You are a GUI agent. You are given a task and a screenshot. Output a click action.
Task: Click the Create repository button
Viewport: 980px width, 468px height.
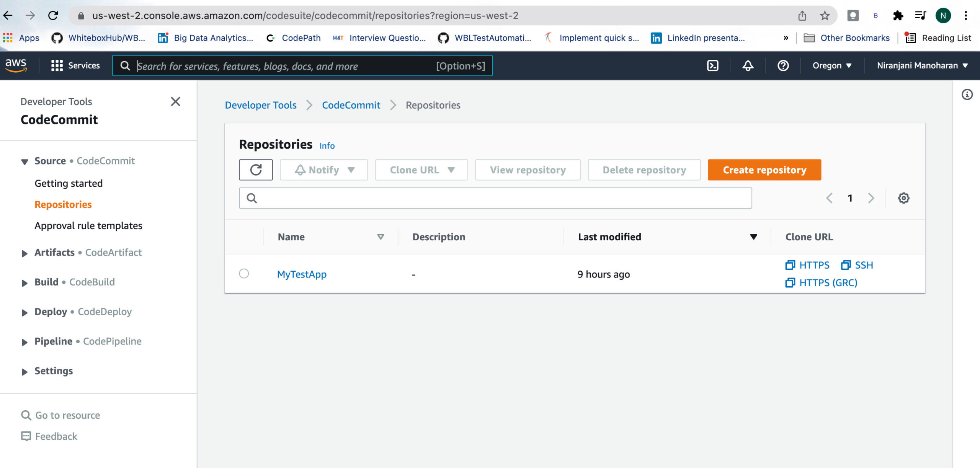[764, 170]
